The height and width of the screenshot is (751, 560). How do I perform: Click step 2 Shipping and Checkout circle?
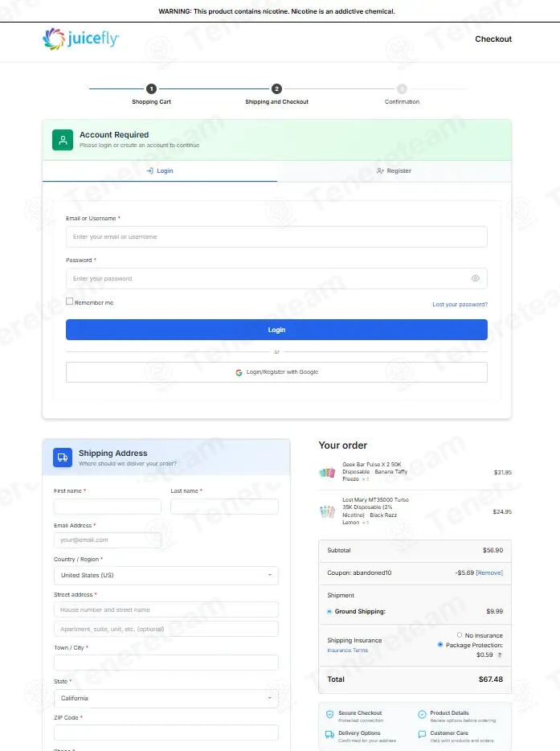[x=276, y=88]
